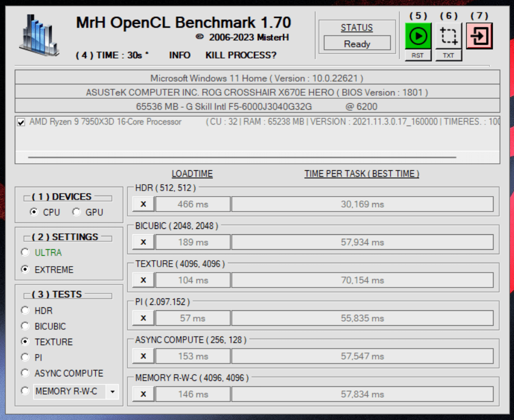
Task: Click the HDR best time 30,169 ms
Action: [x=362, y=204]
